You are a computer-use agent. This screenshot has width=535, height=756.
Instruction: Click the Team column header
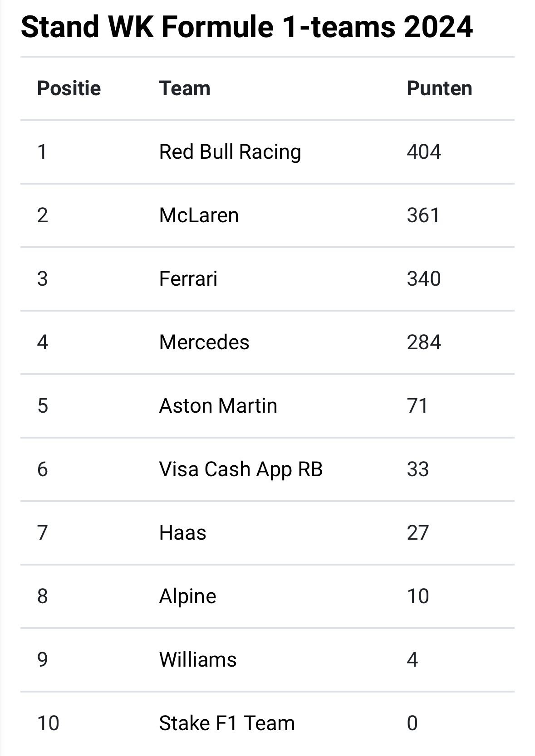(185, 88)
